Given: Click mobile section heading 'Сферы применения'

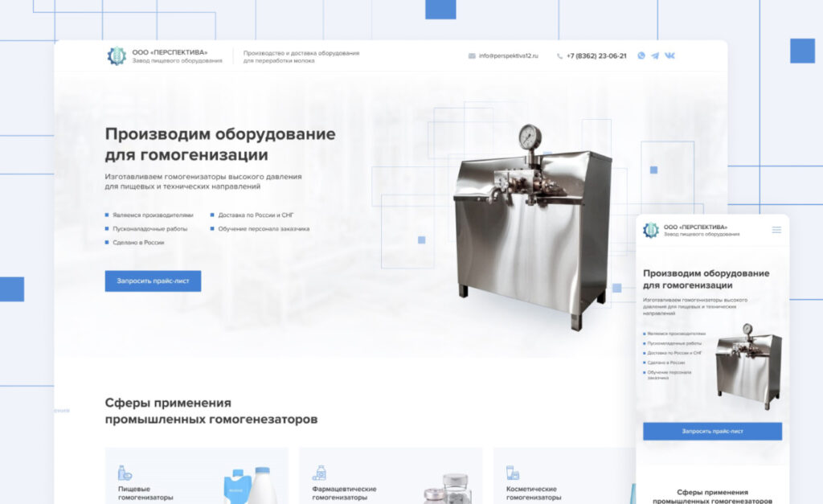Looking at the screenshot, I should pos(712,492).
